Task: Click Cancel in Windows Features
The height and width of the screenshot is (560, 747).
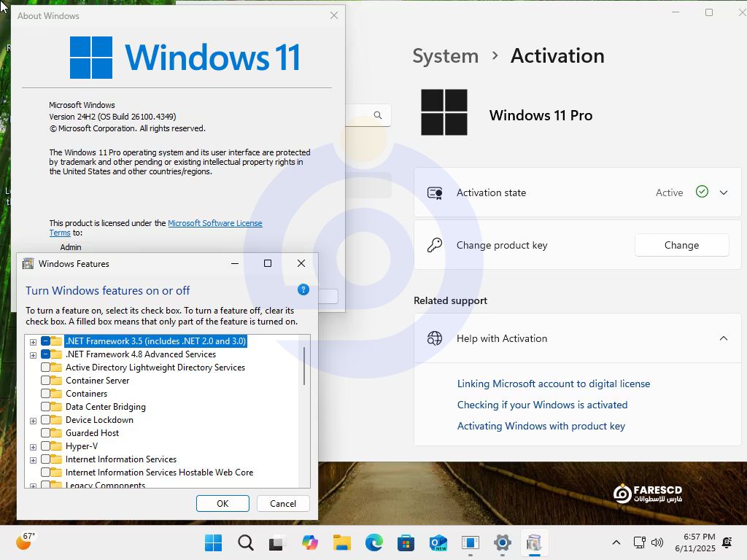Action: [283, 503]
